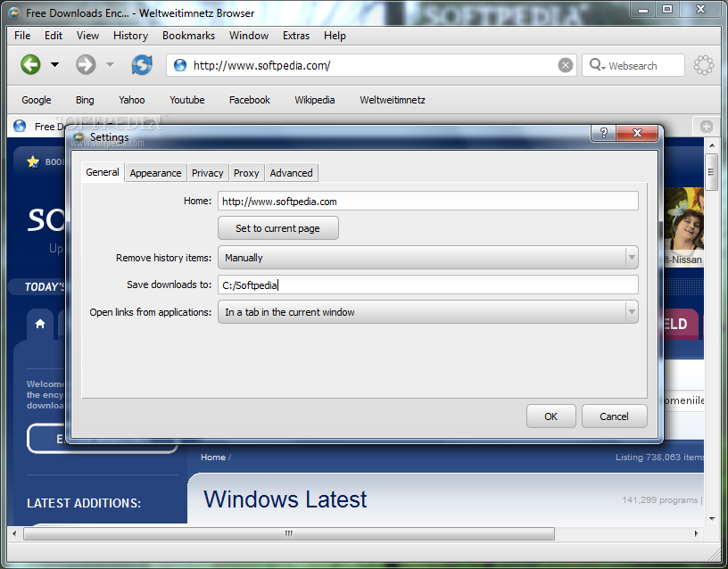728x569 pixels.
Task: Expand Open links from applications dropdown
Action: (428, 312)
